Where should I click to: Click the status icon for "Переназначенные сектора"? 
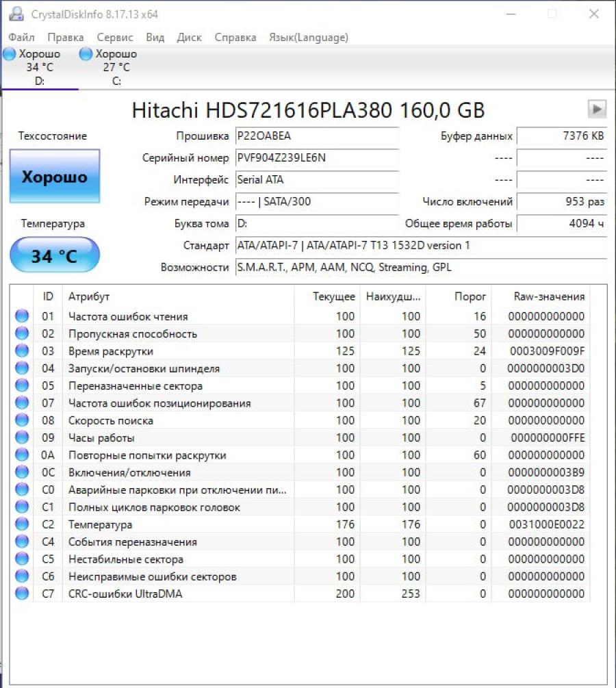tap(21, 385)
